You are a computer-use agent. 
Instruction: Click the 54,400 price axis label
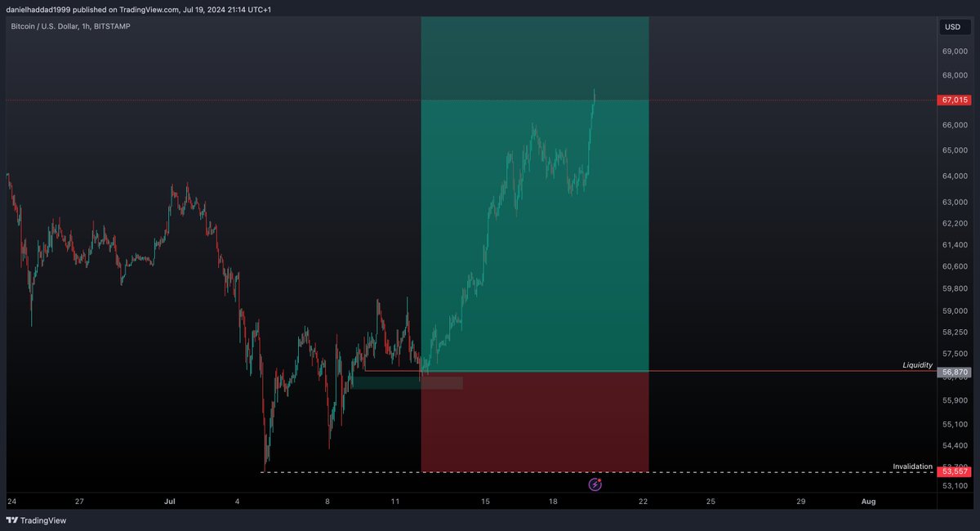pyautogui.click(x=954, y=446)
